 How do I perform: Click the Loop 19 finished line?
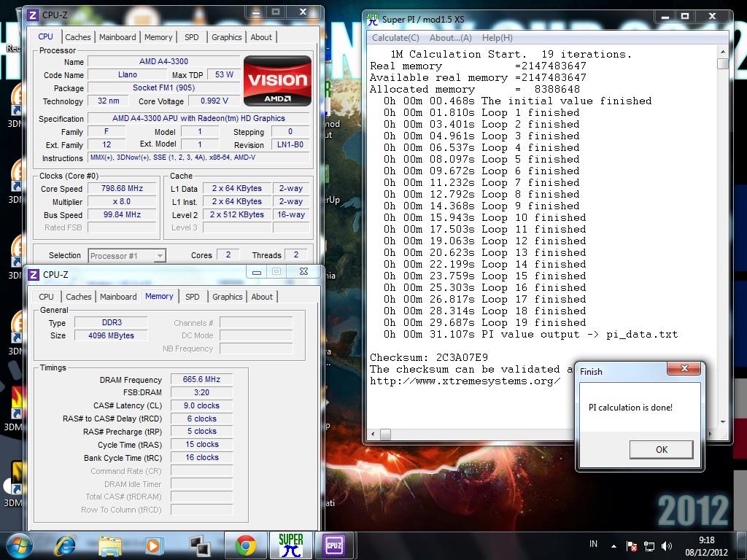(x=485, y=323)
